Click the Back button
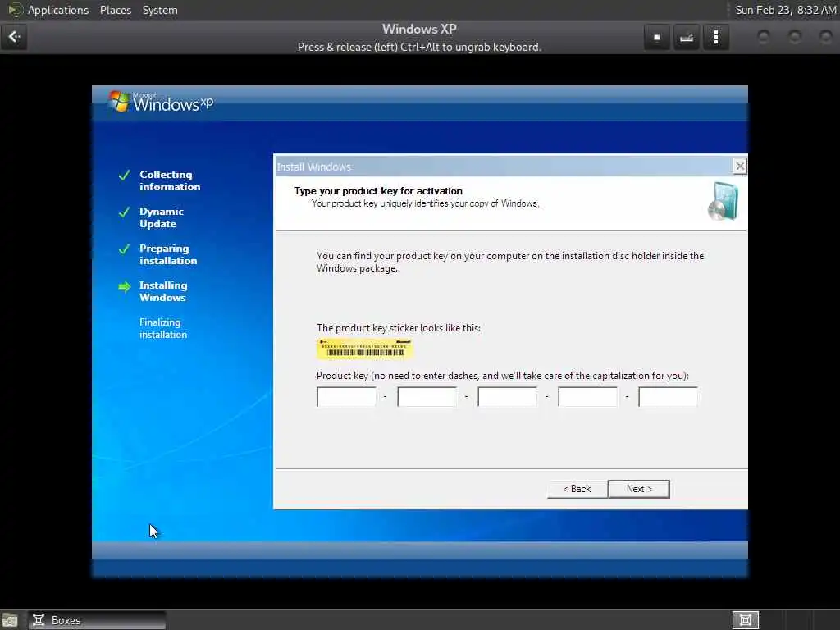 (x=577, y=489)
